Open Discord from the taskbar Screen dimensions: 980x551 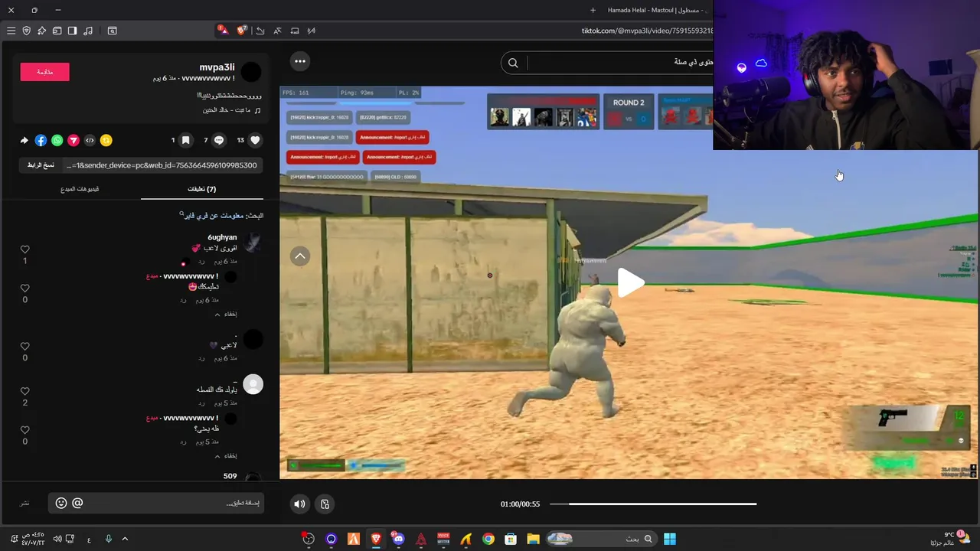coord(398,539)
